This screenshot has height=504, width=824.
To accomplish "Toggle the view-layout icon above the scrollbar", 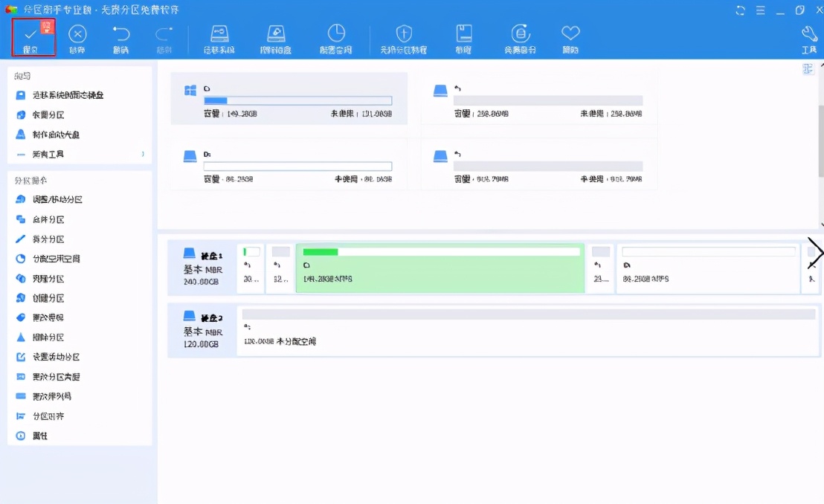I will [808, 69].
